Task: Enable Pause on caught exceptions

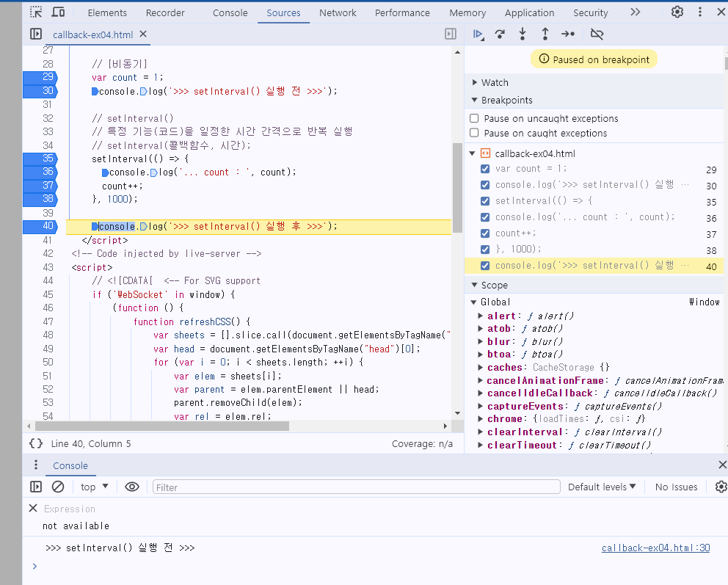Action: pos(474,133)
